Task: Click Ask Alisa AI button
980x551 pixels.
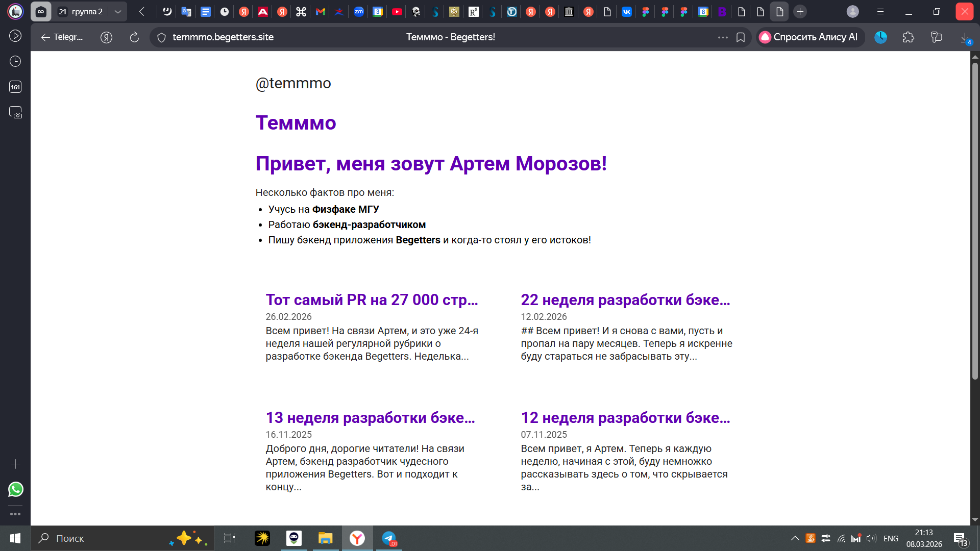Action: click(x=809, y=37)
